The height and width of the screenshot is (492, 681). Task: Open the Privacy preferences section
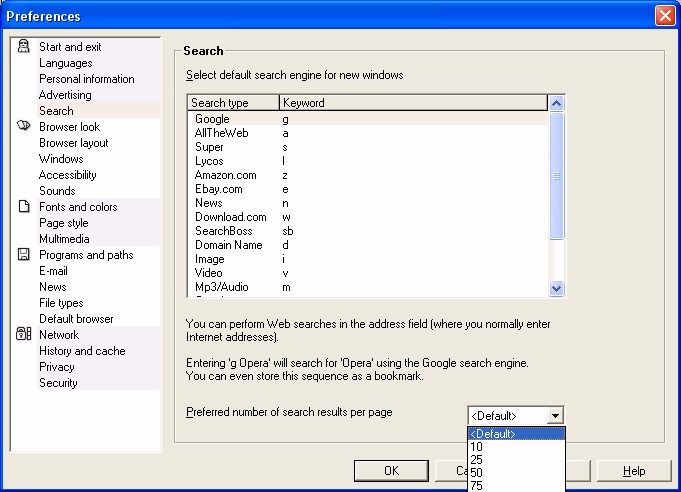point(56,367)
